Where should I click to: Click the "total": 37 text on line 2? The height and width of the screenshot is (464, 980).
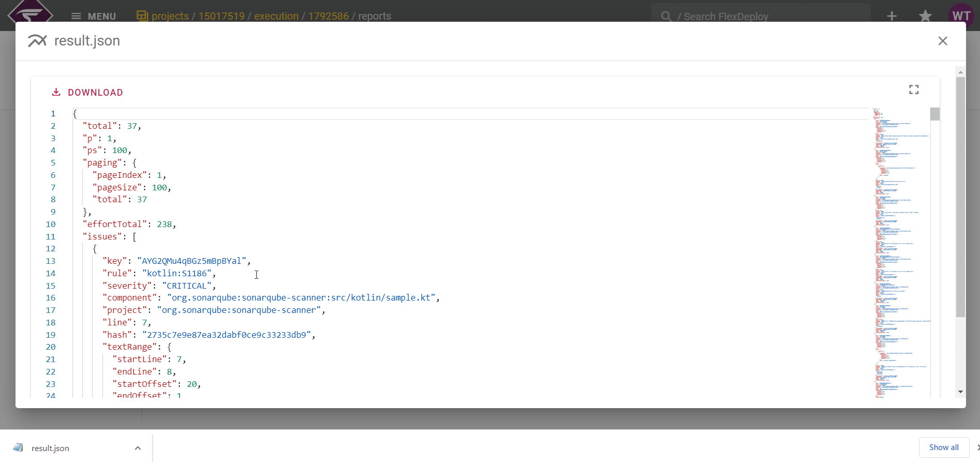coord(112,126)
